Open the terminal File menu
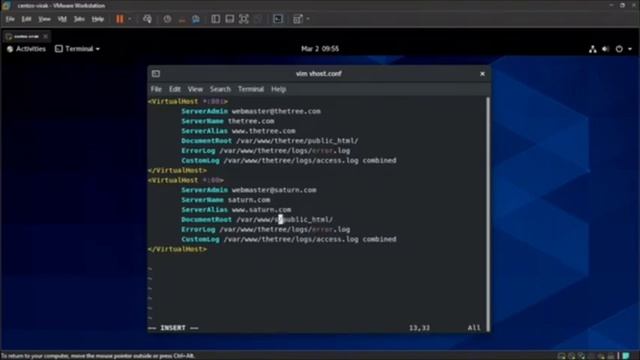The image size is (640, 360). click(x=156, y=89)
